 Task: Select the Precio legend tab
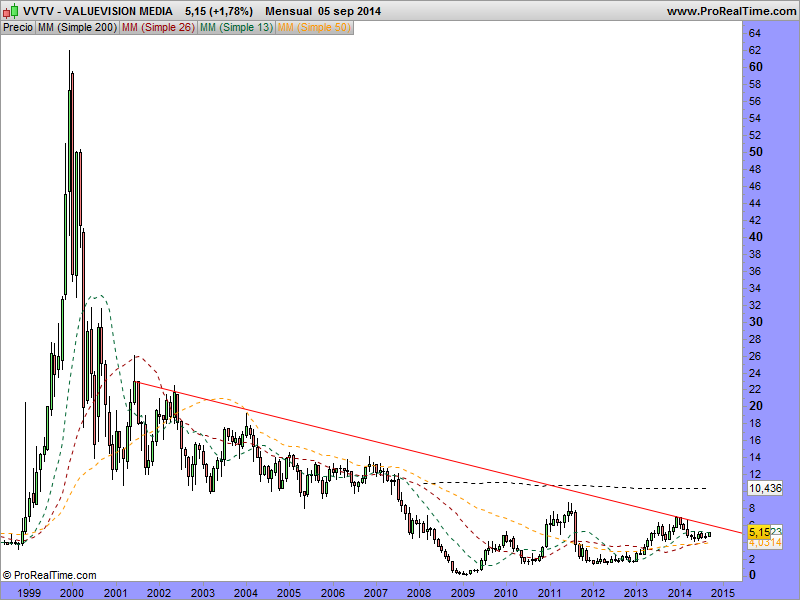[x=18, y=28]
